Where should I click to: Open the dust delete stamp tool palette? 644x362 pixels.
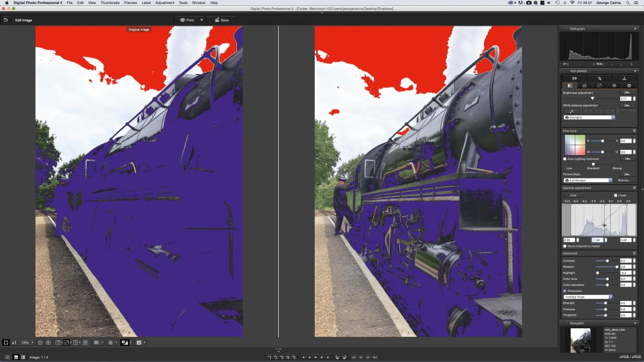(624, 78)
